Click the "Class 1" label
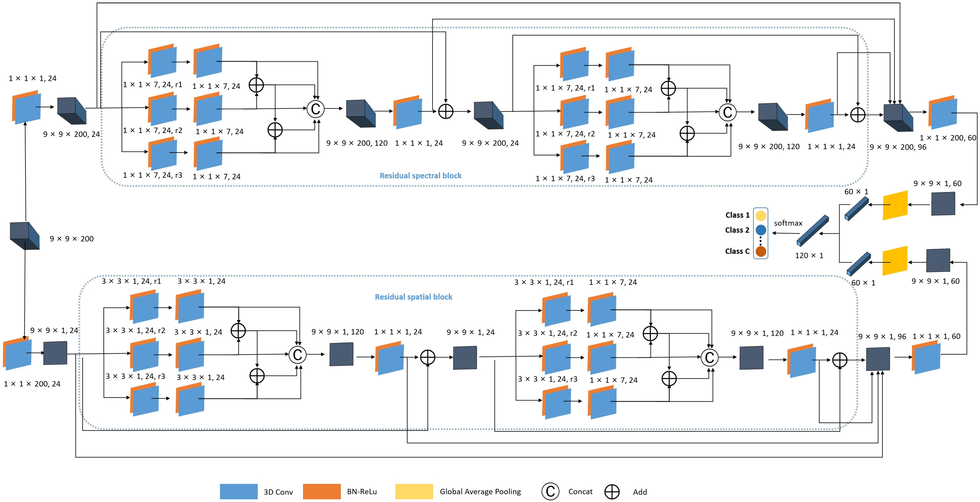980x502 pixels. click(x=737, y=215)
